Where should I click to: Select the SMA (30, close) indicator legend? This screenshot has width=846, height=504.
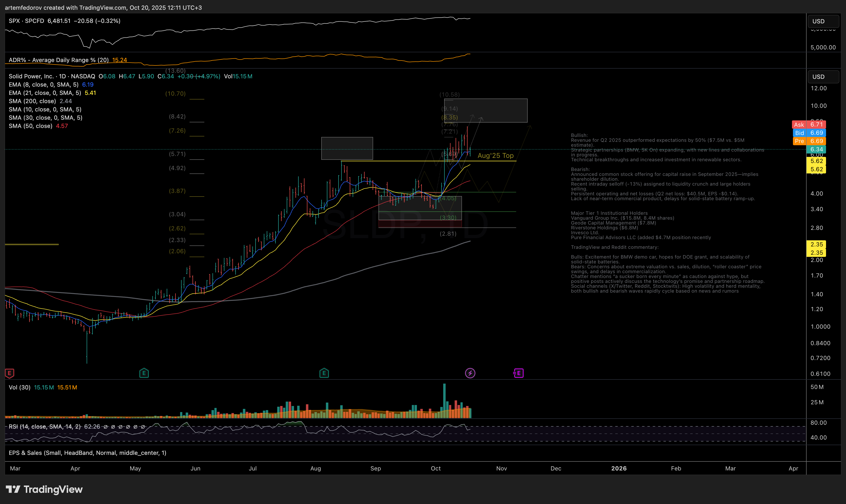(46, 118)
